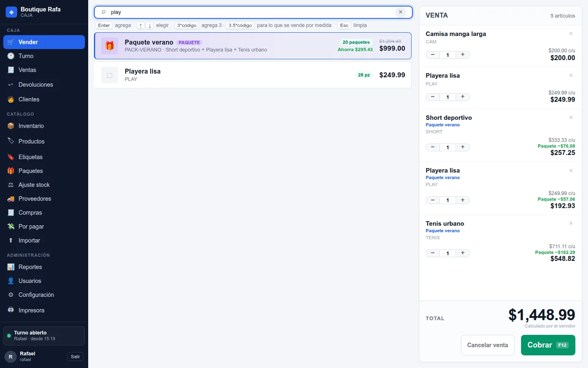Click the Turno clock icon
Image resolution: width=588 pixels, height=368 pixels.
11,56
